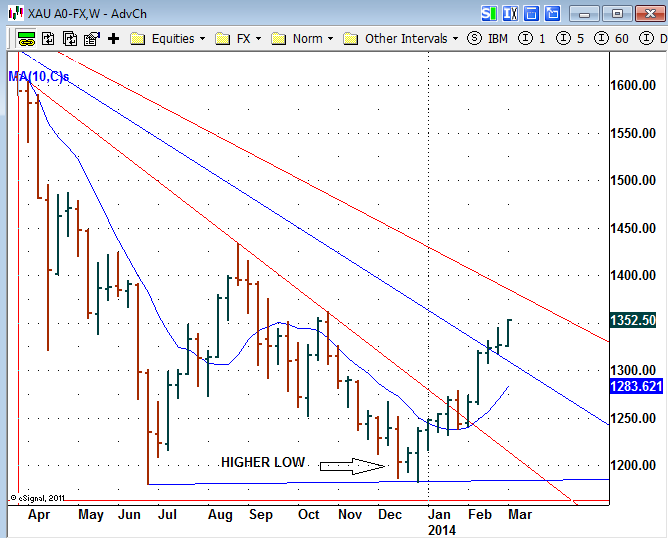Click the circled I icon beside 5

point(563,38)
